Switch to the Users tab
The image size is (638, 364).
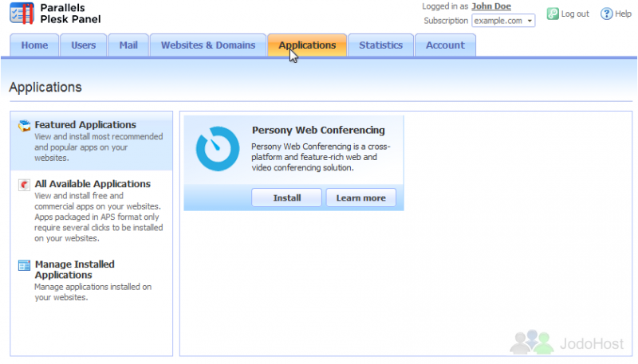pos(84,45)
